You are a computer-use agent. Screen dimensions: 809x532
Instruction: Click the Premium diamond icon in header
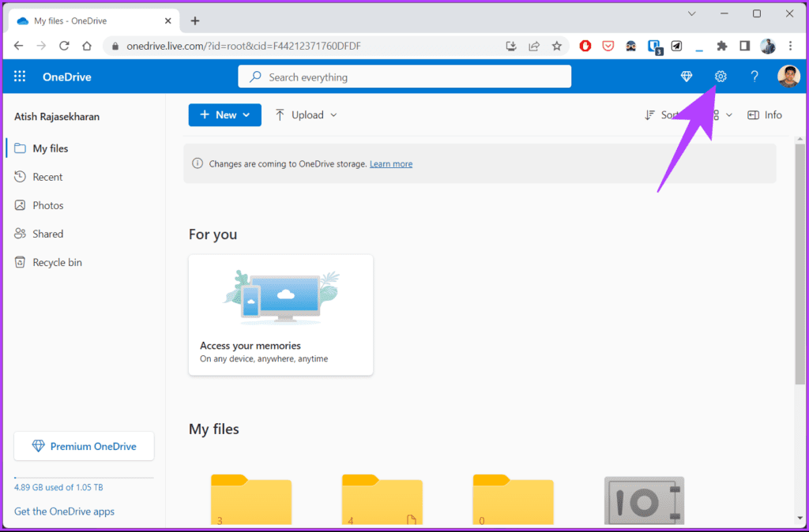point(687,77)
